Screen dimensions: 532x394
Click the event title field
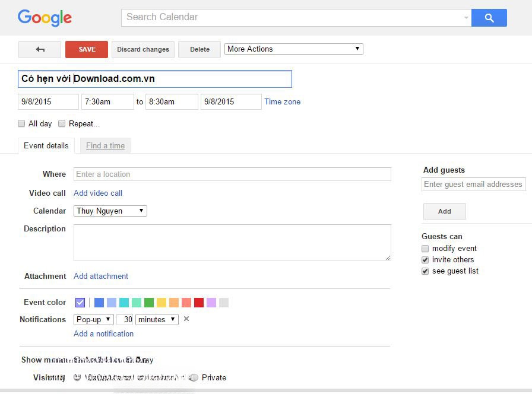pyautogui.click(x=155, y=79)
